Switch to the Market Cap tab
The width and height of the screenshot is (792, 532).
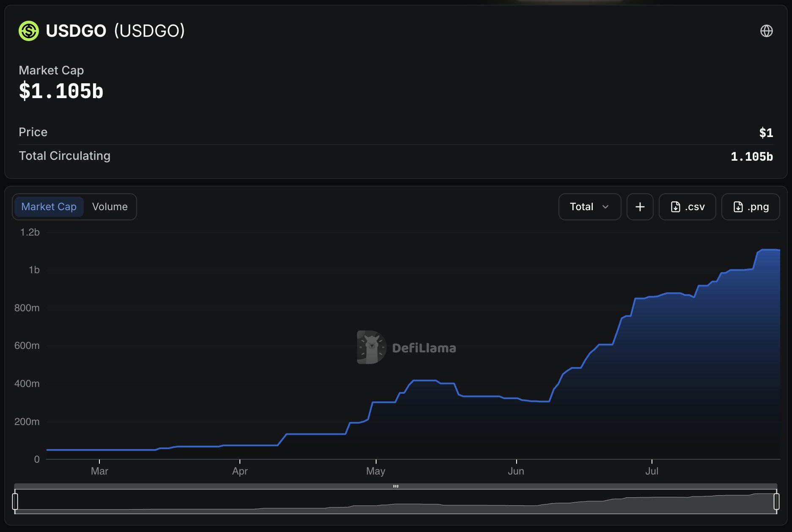click(49, 207)
